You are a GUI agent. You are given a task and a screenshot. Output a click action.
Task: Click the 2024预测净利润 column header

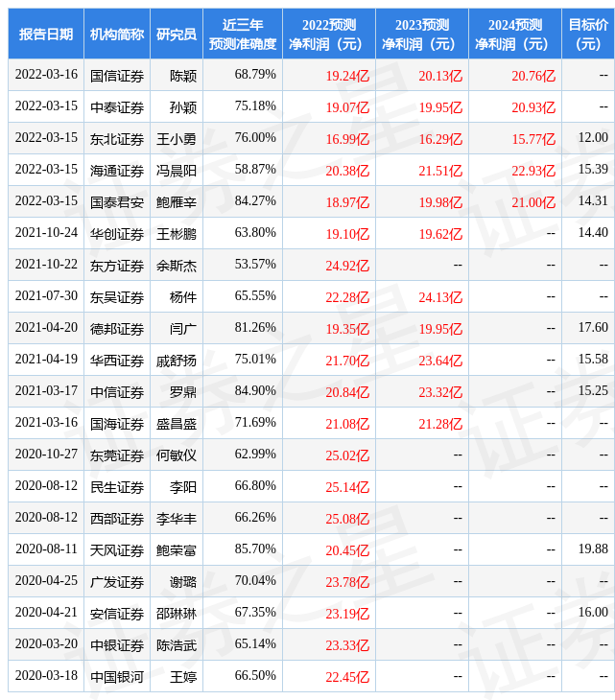pos(515,34)
